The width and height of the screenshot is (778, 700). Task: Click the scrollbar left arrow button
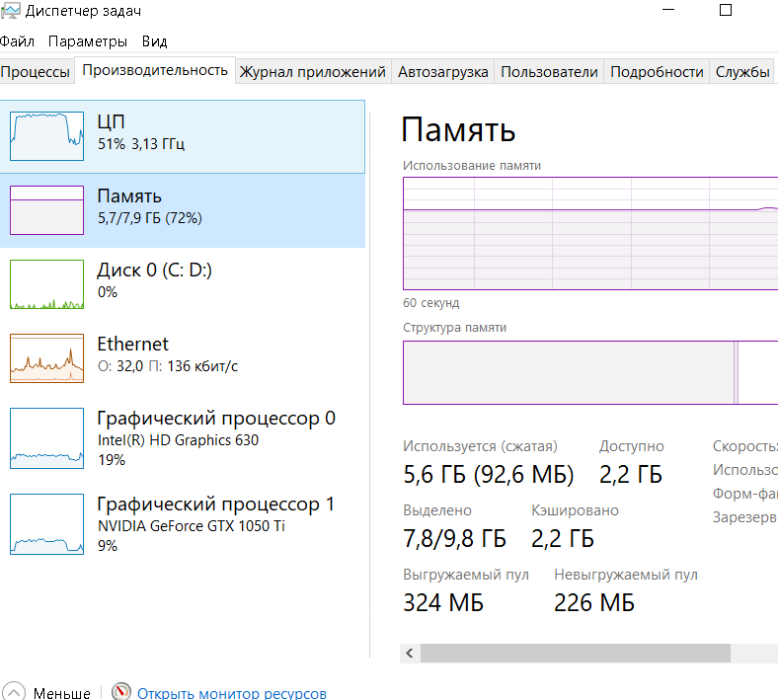(x=409, y=653)
